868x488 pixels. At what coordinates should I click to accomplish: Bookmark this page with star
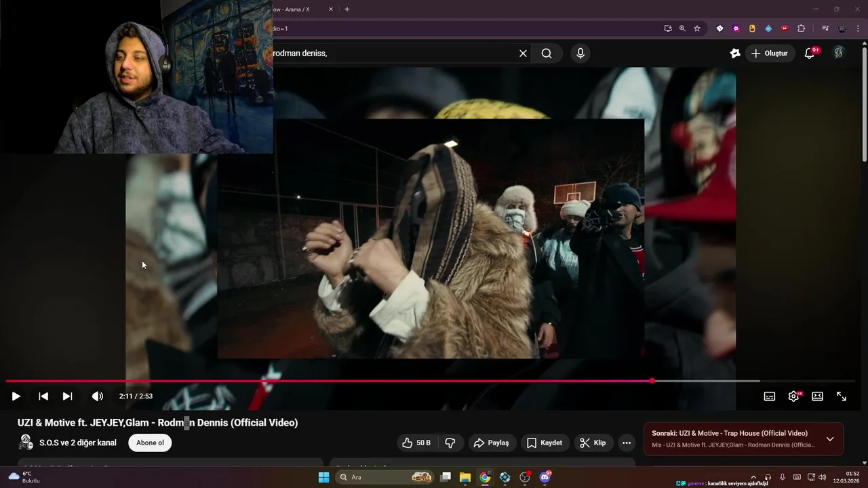(697, 28)
